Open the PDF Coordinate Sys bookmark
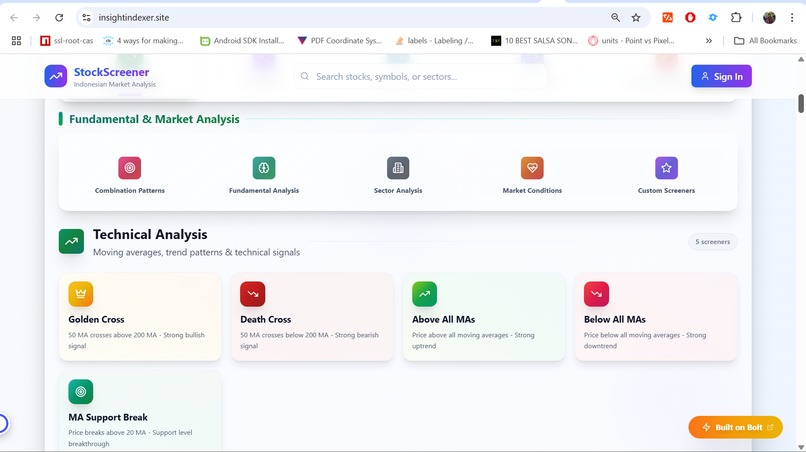Screen dimensions: 806x452 340,41
